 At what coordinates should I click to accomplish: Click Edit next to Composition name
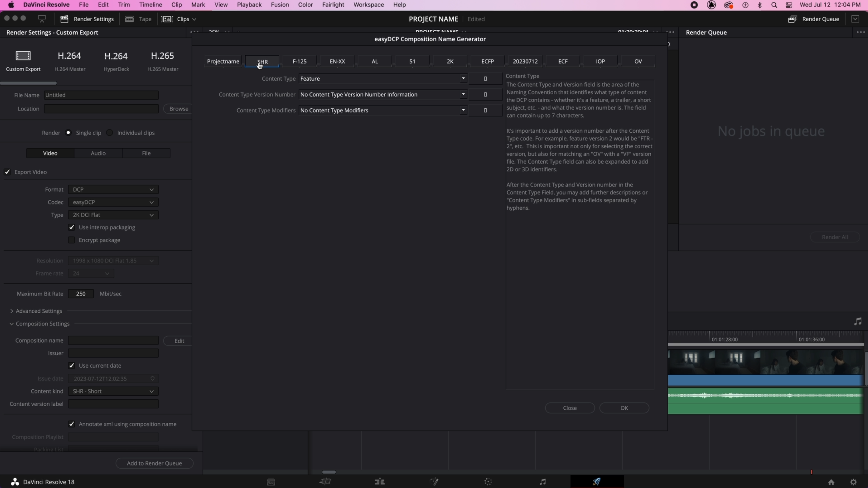pyautogui.click(x=178, y=341)
